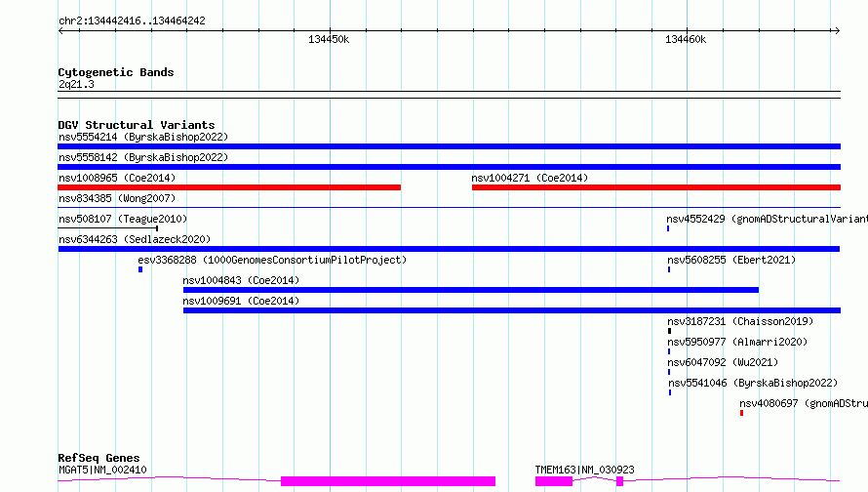Screen dimensions: 868x492
Task: Click the nsv1004843 (Coe2014) label
Action: [241, 280]
